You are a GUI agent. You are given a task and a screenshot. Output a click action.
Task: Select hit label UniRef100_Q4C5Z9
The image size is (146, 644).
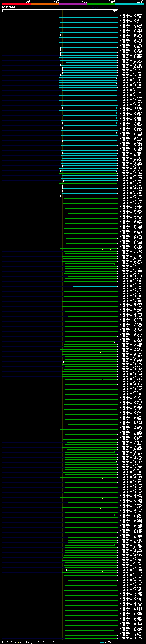(131, 128)
